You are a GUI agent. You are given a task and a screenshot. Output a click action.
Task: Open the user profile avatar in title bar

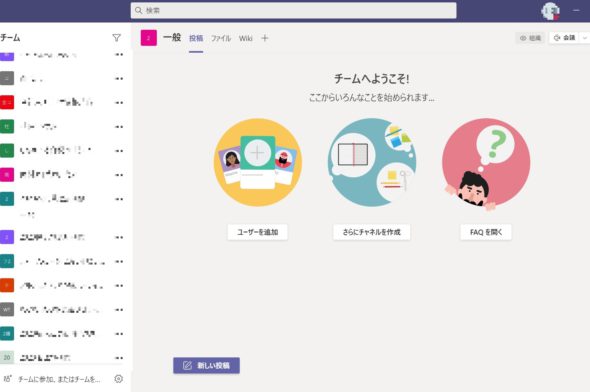coord(550,11)
